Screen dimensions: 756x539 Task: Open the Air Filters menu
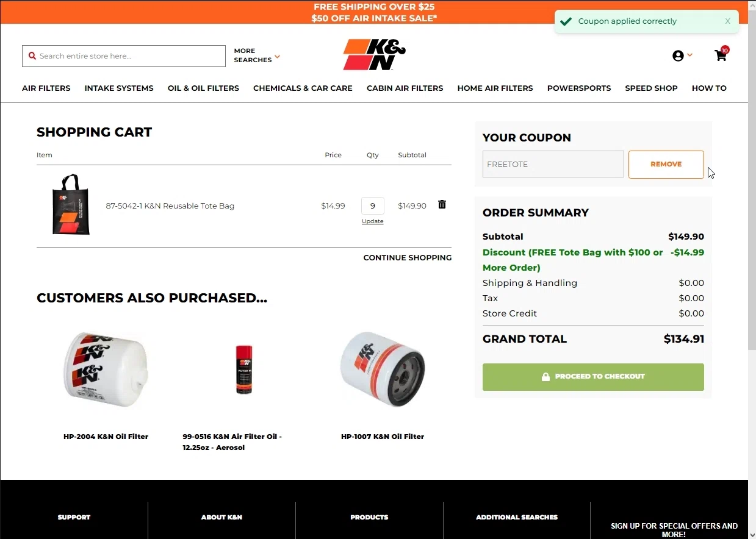[46, 88]
